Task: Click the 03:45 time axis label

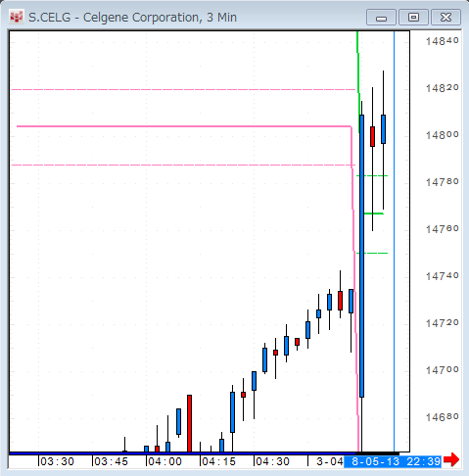Action: click(x=111, y=461)
